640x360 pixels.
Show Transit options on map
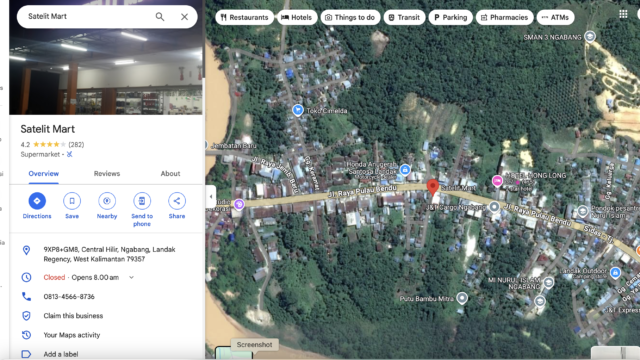(404, 17)
